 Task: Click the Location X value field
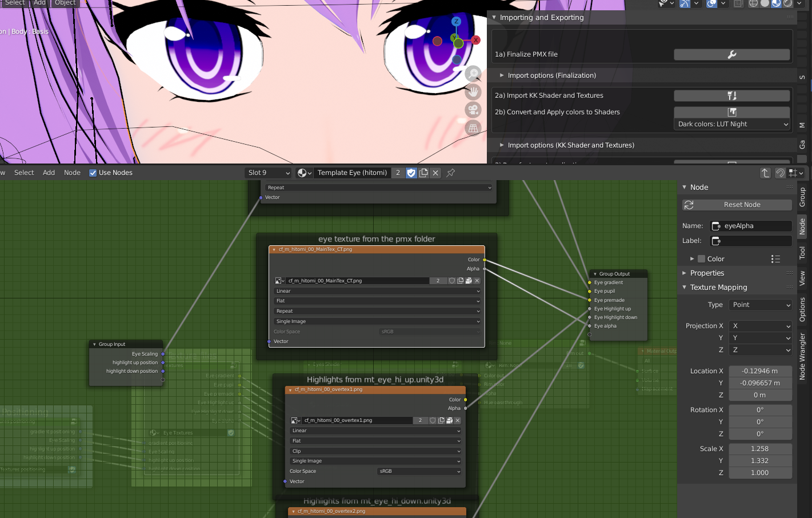point(760,371)
